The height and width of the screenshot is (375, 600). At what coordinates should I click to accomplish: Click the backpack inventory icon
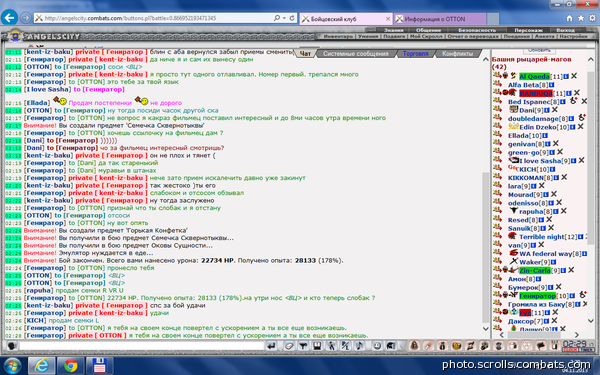point(414,346)
